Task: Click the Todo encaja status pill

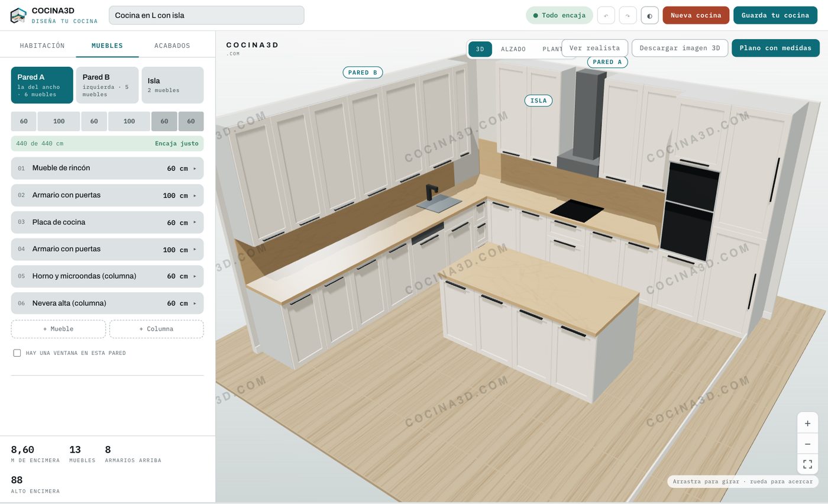Action: 559,15
